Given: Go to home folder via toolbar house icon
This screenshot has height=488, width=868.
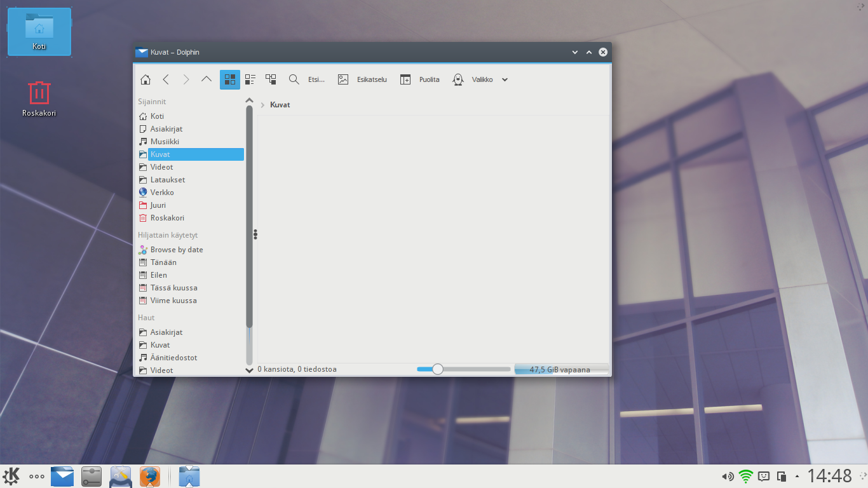Looking at the screenshot, I should click(x=146, y=79).
